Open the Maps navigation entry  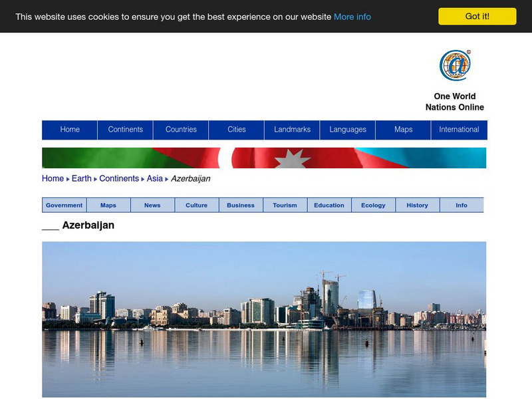coord(403,130)
